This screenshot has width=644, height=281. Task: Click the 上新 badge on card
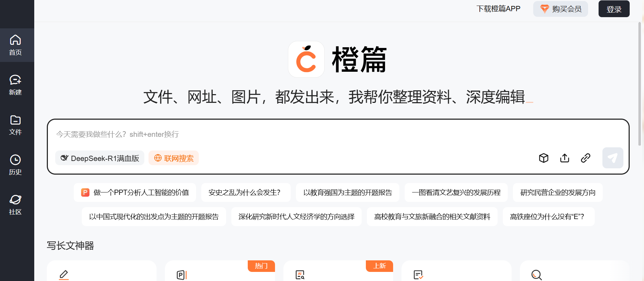379,266
